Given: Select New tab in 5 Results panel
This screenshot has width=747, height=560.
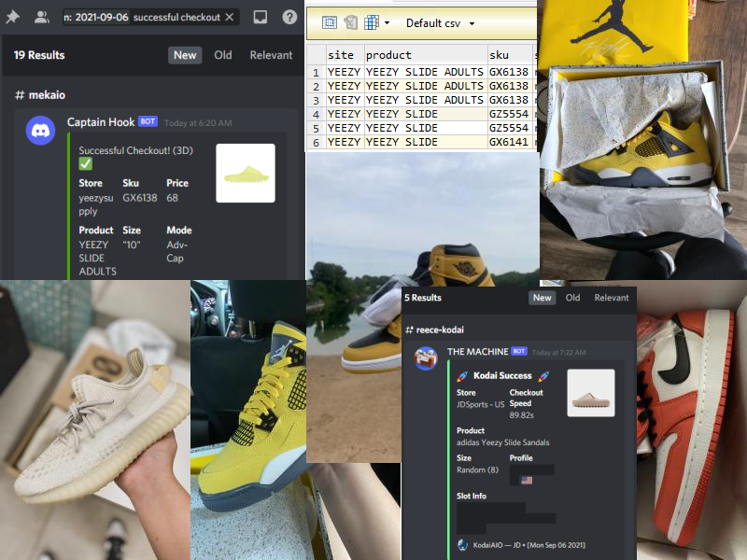Looking at the screenshot, I should [x=543, y=298].
